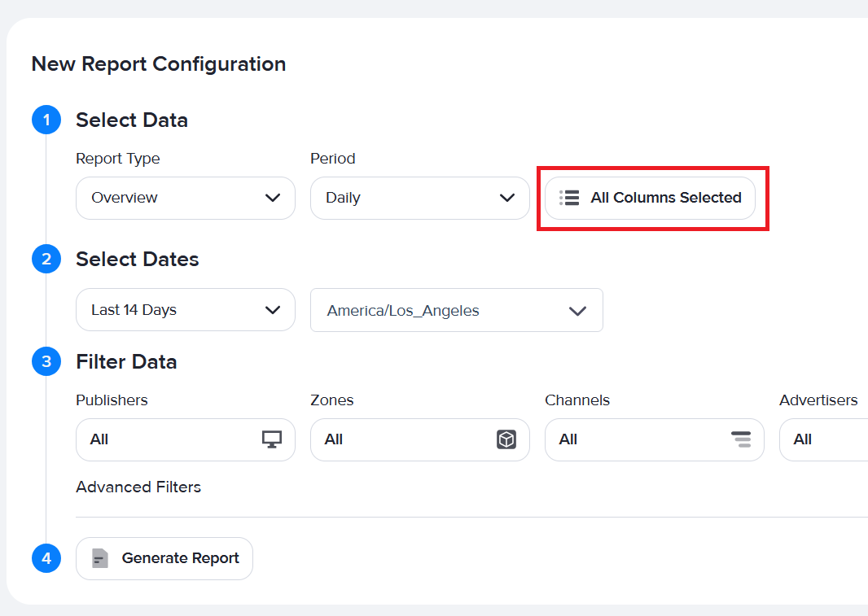Click the Generate Report button
This screenshot has width=868, height=616.
point(164,558)
